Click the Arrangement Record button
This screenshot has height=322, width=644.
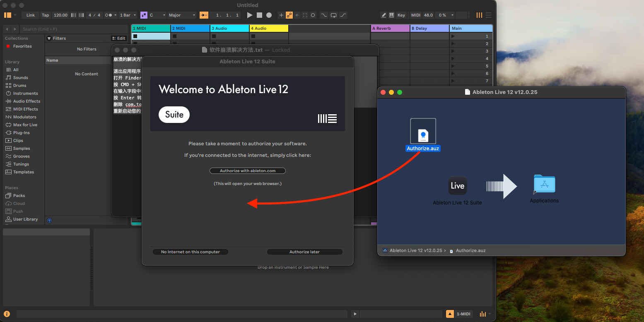(269, 15)
